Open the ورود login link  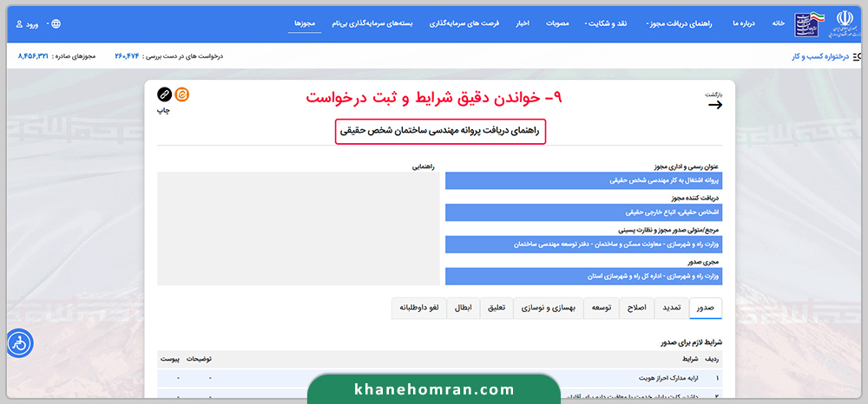tap(32, 24)
